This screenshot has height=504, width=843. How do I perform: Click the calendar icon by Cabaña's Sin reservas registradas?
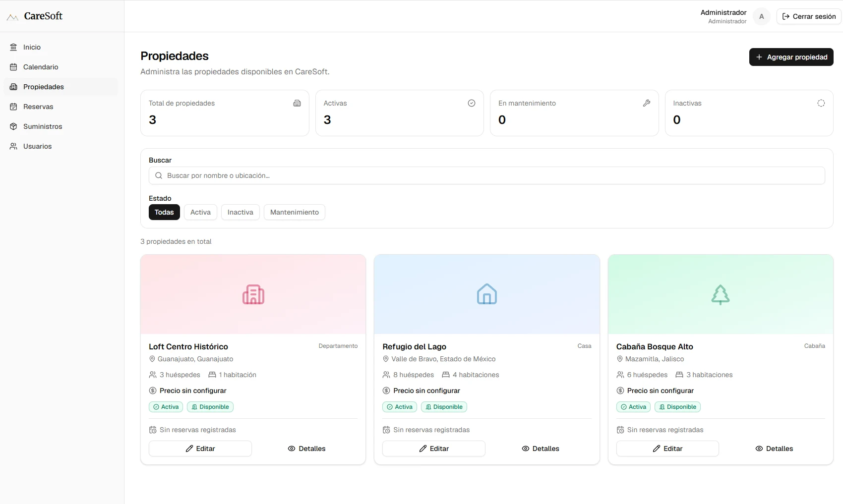(620, 430)
